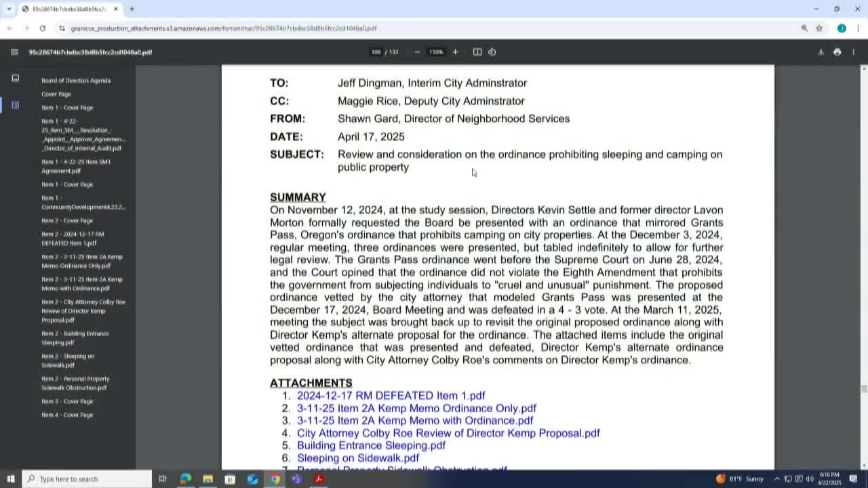The height and width of the screenshot is (488, 868).
Task: Open Task View on the taskbar
Action: 163,479
